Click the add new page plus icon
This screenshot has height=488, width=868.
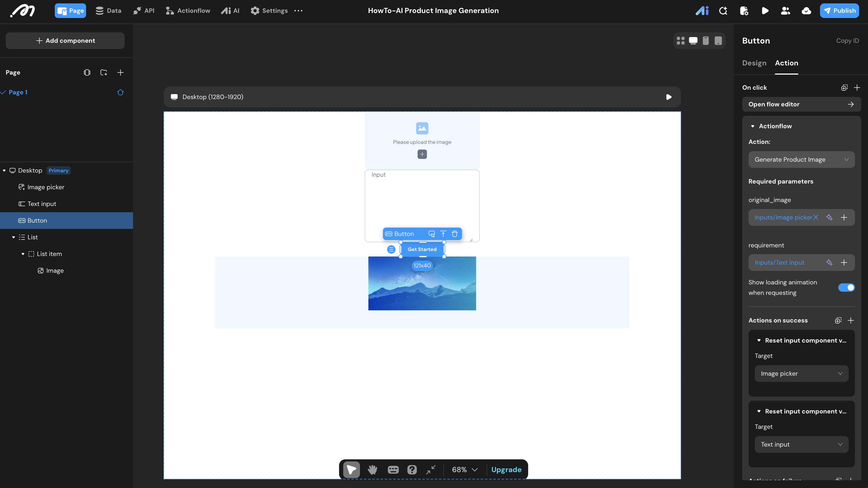click(120, 72)
